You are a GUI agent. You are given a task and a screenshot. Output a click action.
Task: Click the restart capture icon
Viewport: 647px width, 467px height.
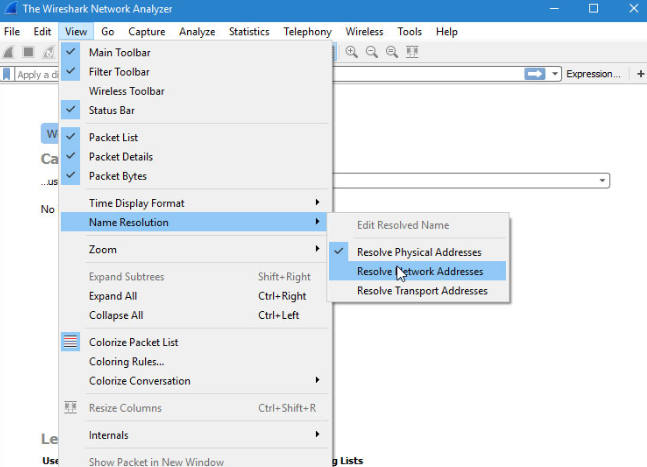49,52
